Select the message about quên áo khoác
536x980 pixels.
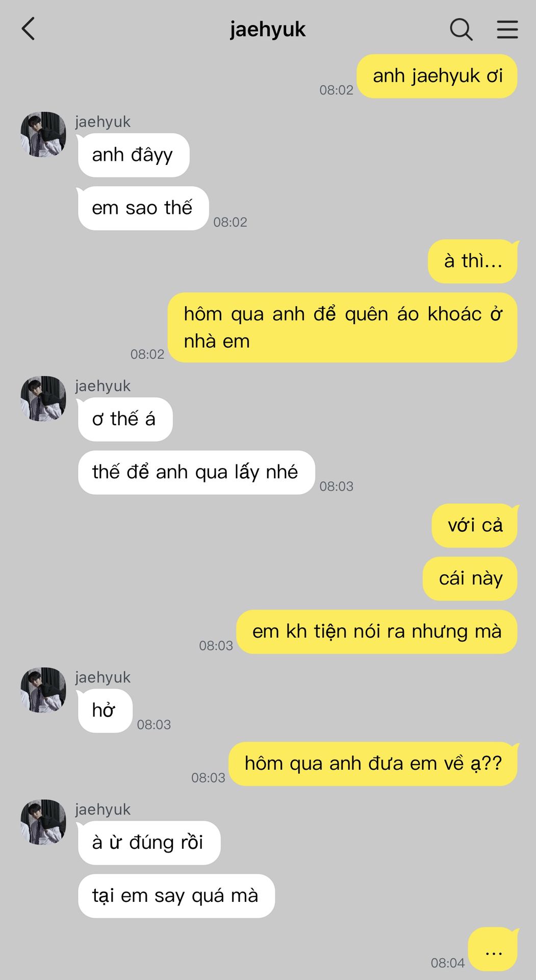pyautogui.click(x=343, y=328)
